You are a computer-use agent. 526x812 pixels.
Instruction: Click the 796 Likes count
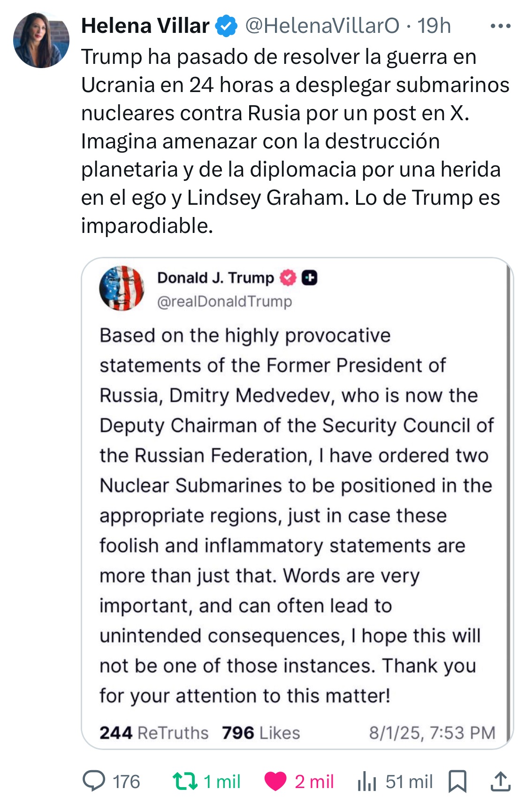coord(261,733)
